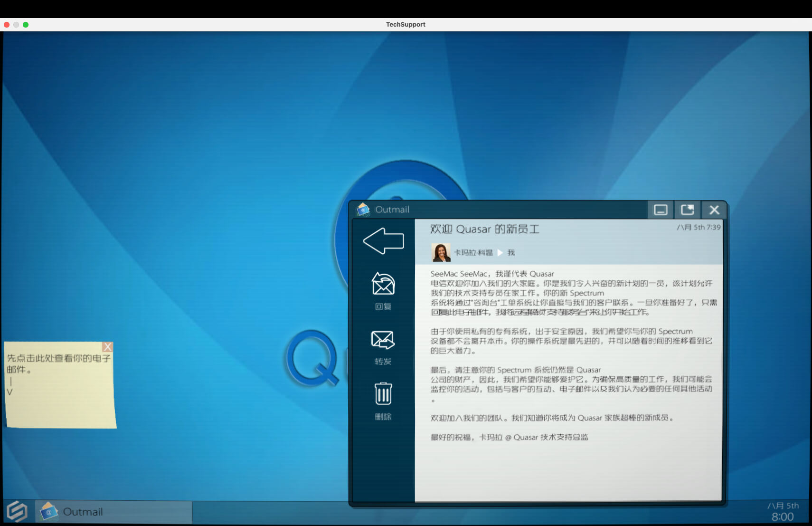Click the email timestamp 八月 5th 7:39
This screenshot has height=526, width=812.
698,227
